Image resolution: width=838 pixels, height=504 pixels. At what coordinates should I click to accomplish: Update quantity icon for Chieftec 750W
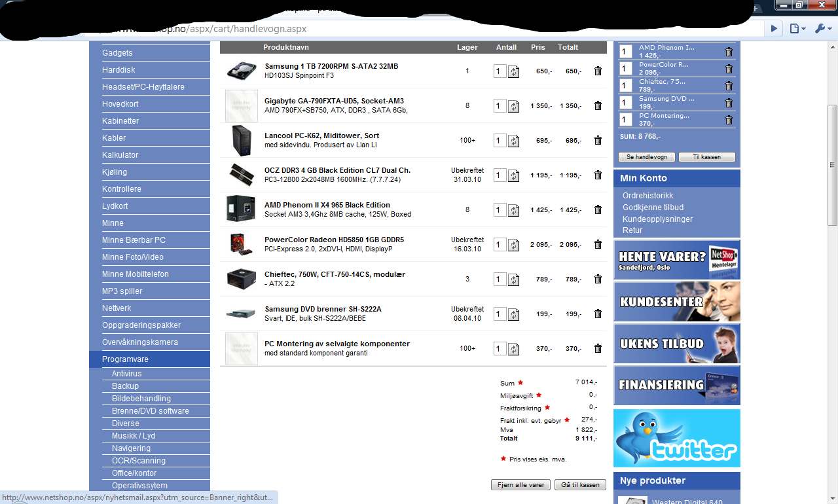[514, 279]
